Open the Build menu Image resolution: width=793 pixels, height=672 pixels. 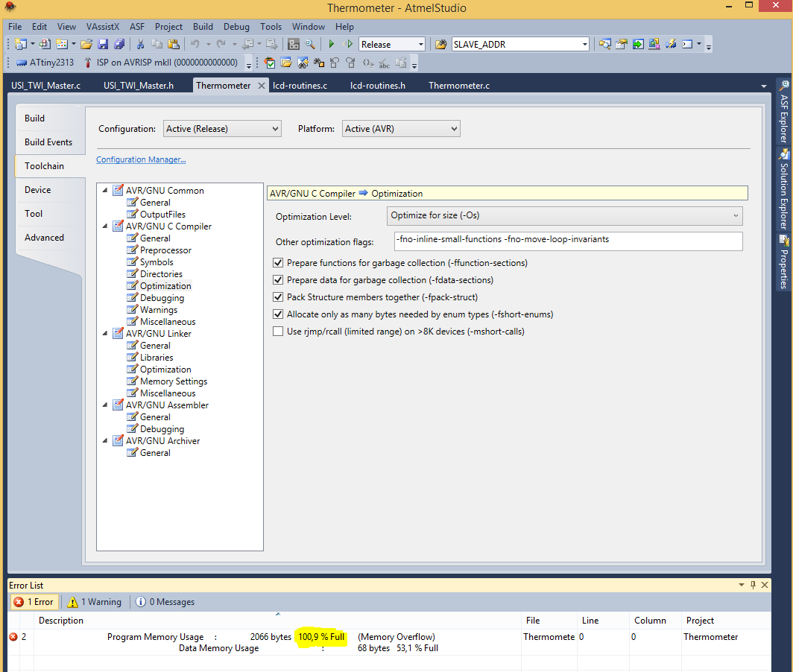click(x=203, y=27)
